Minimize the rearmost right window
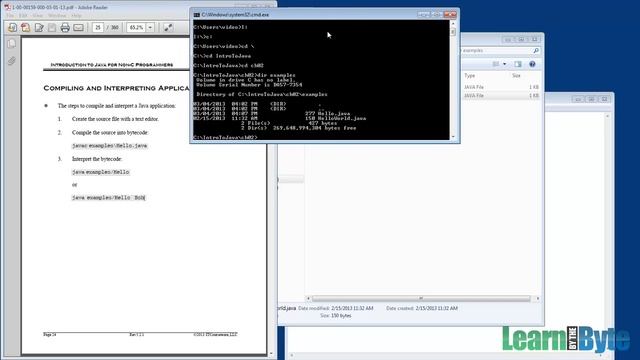Viewport: 640px width, 360px height. 578,99
